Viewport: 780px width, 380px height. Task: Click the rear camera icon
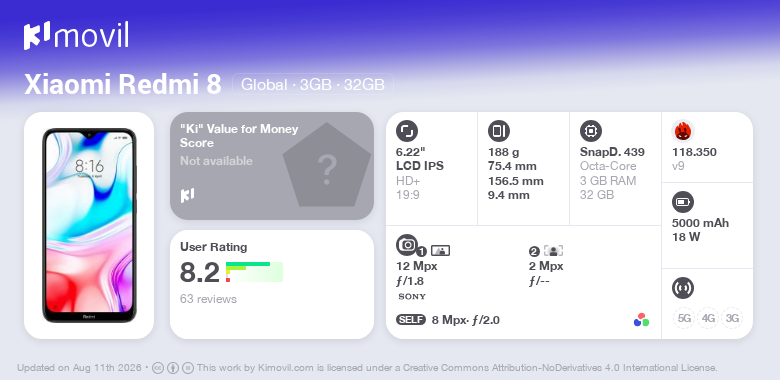click(x=407, y=245)
